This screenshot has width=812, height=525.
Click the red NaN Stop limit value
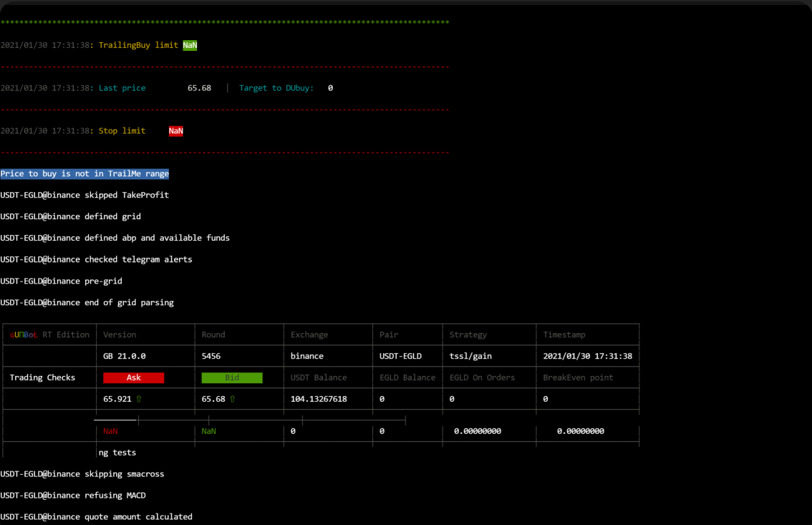click(175, 131)
